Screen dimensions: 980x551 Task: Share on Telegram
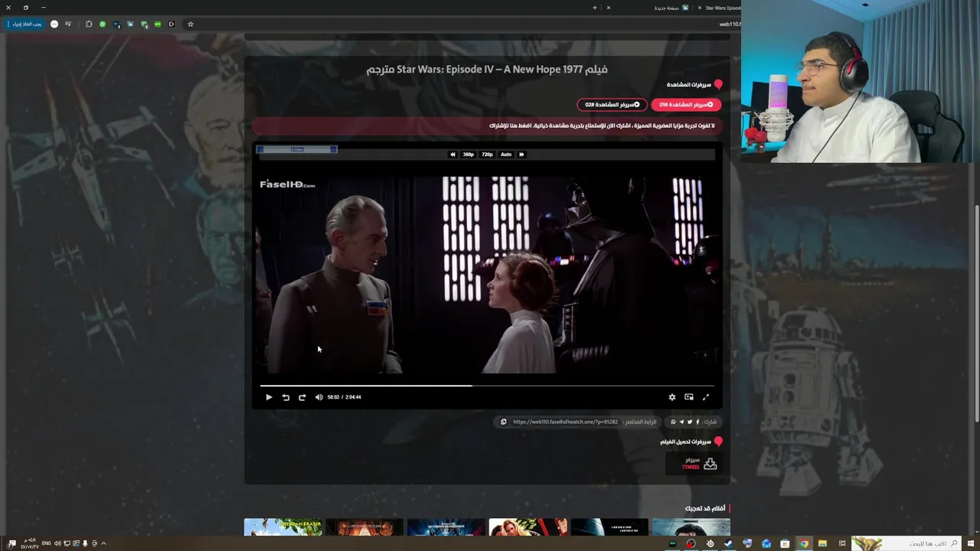click(x=681, y=422)
